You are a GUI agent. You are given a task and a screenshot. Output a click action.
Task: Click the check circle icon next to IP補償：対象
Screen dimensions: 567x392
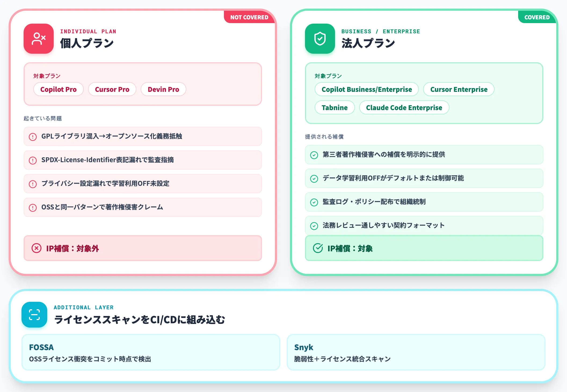pyautogui.click(x=318, y=248)
